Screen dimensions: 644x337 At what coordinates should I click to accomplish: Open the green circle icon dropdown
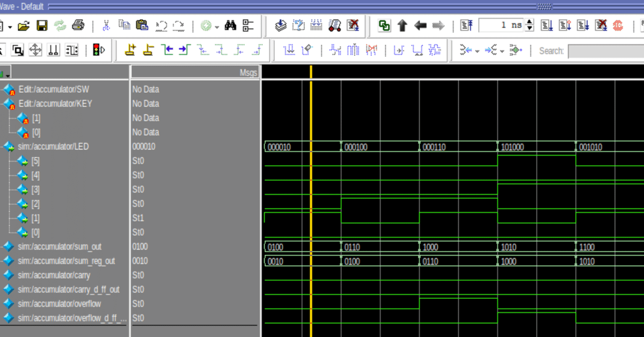(217, 26)
